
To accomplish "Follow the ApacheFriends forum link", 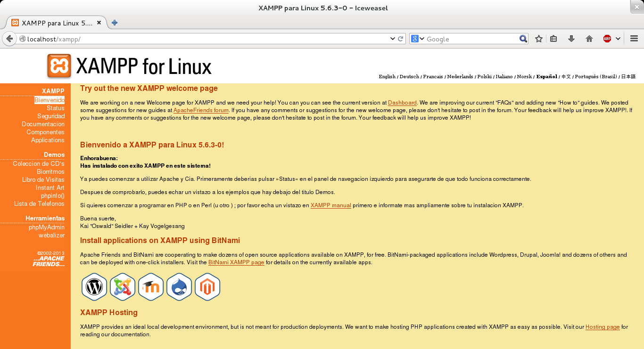I will pyautogui.click(x=201, y=110).
